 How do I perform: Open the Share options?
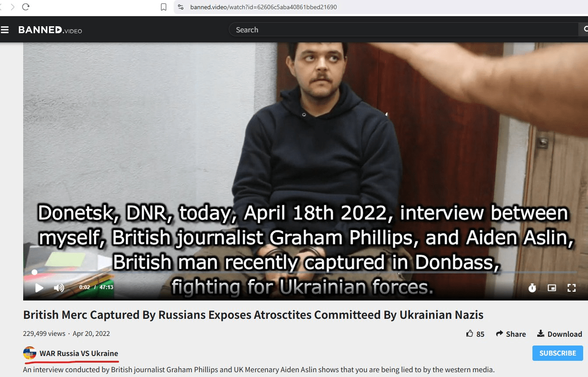[511, 334]
